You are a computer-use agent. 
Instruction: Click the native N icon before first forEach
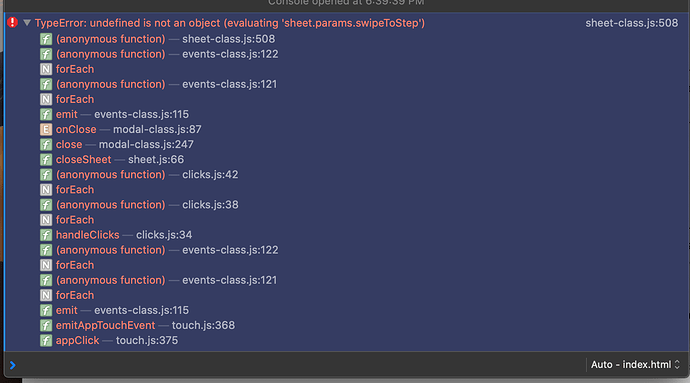point(46,69)
